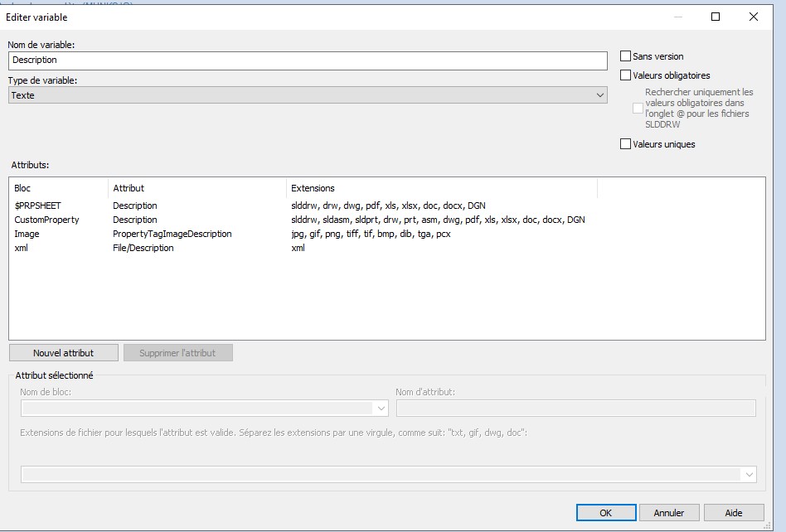Close the Editer variable dialog
Viewport: 786px width, 532px height.
[753, 17]
